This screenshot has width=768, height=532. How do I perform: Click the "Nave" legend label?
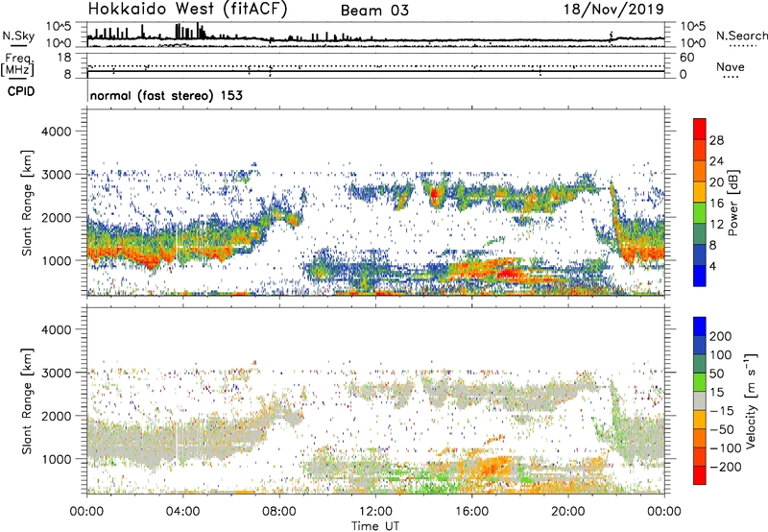tap(731, 67)
